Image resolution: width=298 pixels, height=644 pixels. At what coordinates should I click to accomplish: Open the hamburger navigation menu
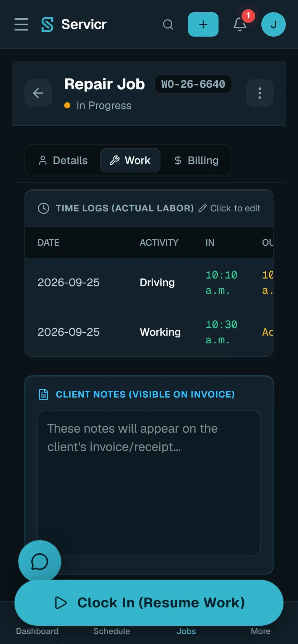click(x=21, y=24)
